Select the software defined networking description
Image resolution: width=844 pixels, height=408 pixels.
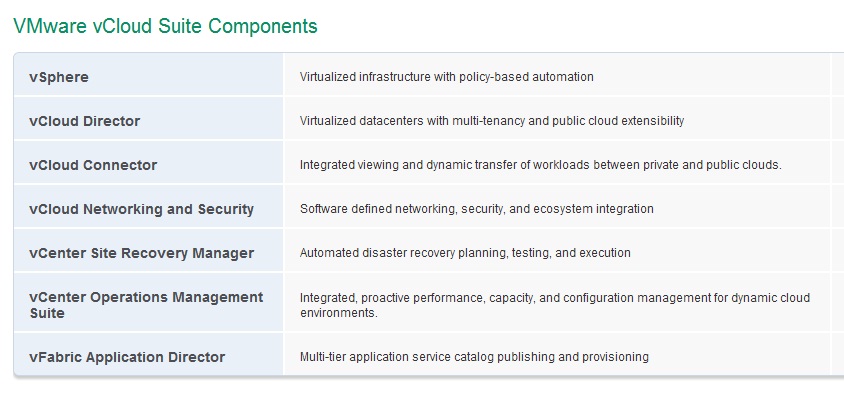(477, 209)
